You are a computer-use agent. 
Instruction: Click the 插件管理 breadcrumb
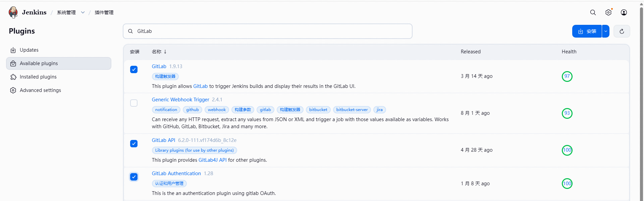click(104, 12)
